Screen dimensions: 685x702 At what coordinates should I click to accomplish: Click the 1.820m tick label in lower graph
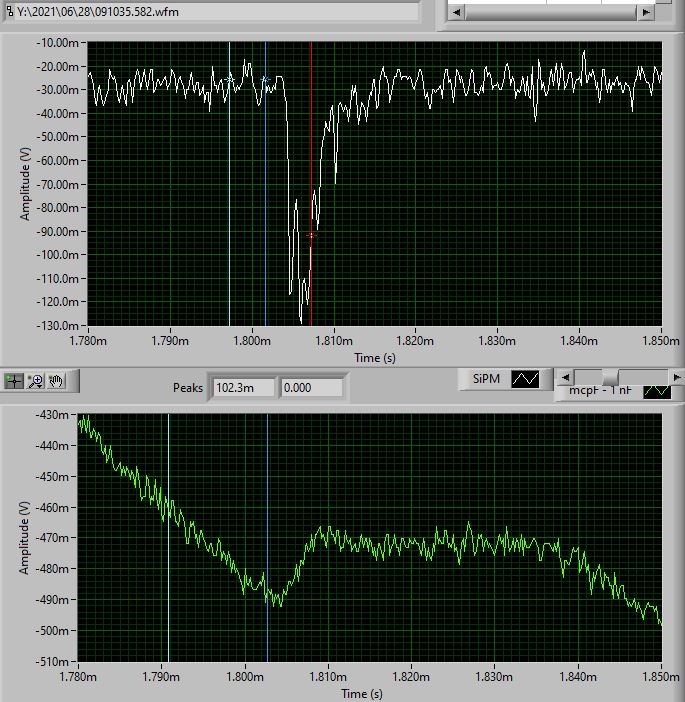pyautogui.click(x=411, y=677)
